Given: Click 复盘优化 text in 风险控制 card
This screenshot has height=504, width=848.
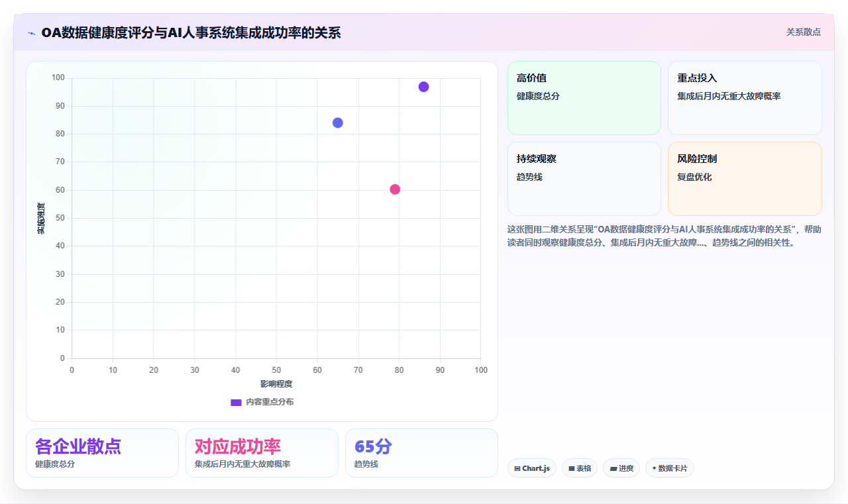Looking at the screenshot, I should click(694, 177).
